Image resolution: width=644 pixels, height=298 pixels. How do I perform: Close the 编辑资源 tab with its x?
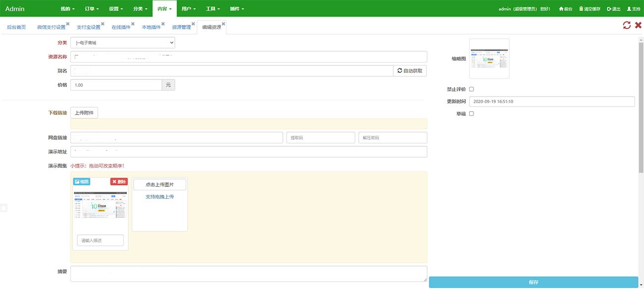(x=223, y=24)
